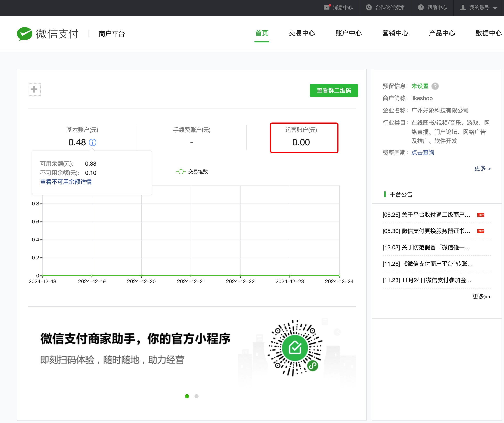Image resolution: width=504 pixels, height=423 pixels.
Task: Click the plus add-shortcut box icon
Action: pyautogui.click(x=34, y=89)
